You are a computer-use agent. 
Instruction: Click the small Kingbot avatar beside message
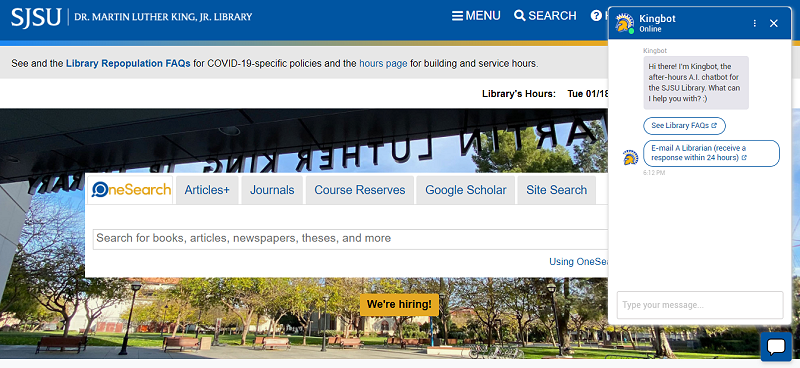(631, 157)
